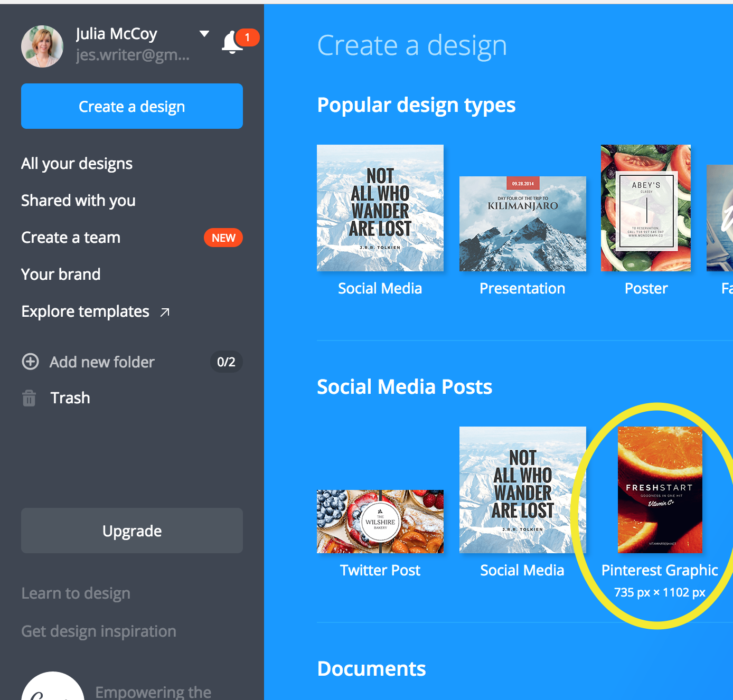This screenshot has width=733, height=700.
Task: Select the Freshstart Pinterest Graphic thumbnail
Action: pyautogui.click(x=660, y=490)
